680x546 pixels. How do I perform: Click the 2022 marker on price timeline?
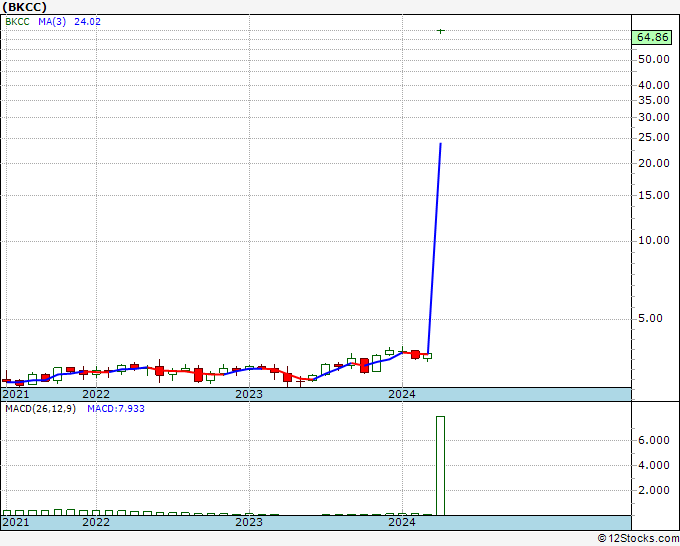[96, 394]
